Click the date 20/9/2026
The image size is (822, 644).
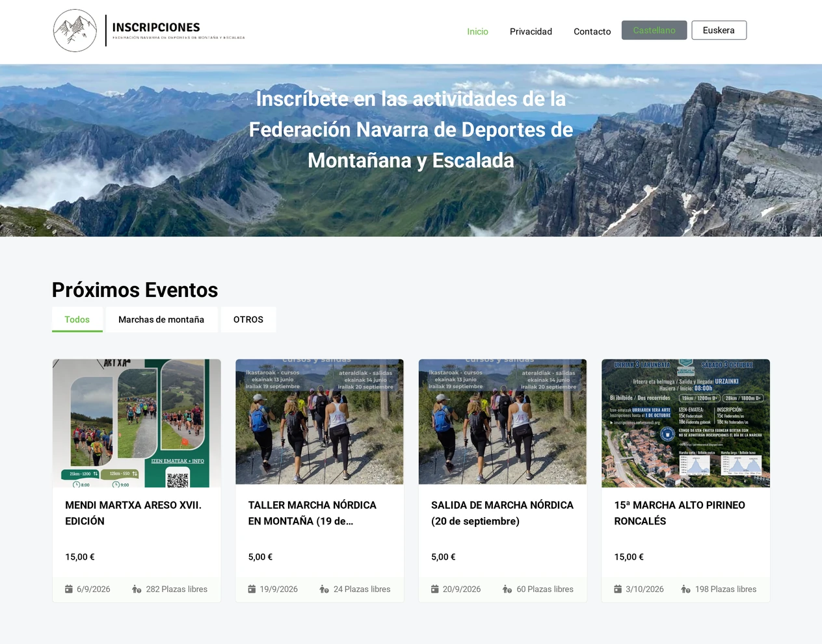point(462,589)
